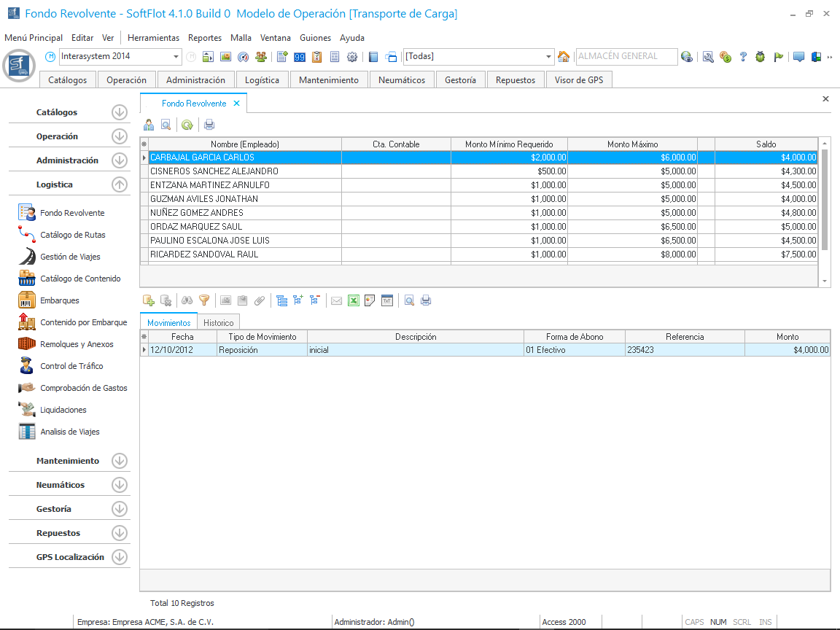
Task: Click the paperclip attachment icon
Action: click(260, 300)
